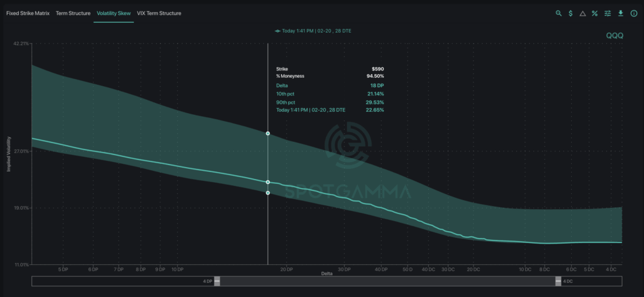The image size is (644, 297).
Task: Click the current skew line marker on crosshair
Action: (268, 182)
